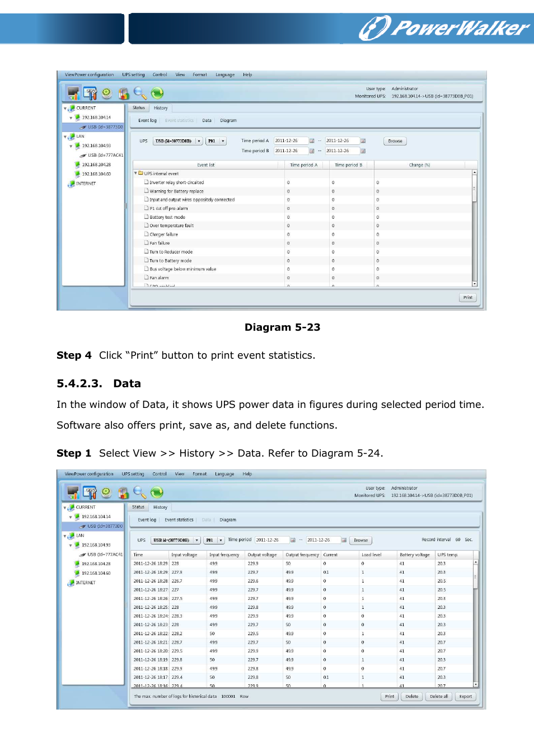Open Language menu in Diagram 5-24 window
The image size is (534, 756).
pyautogui.click(x=224, y=474)
